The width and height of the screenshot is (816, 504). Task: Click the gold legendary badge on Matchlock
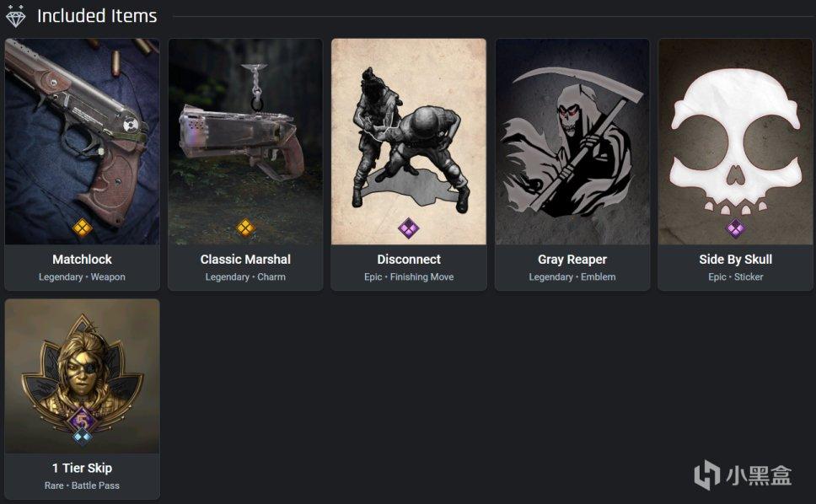coord(83,228)
